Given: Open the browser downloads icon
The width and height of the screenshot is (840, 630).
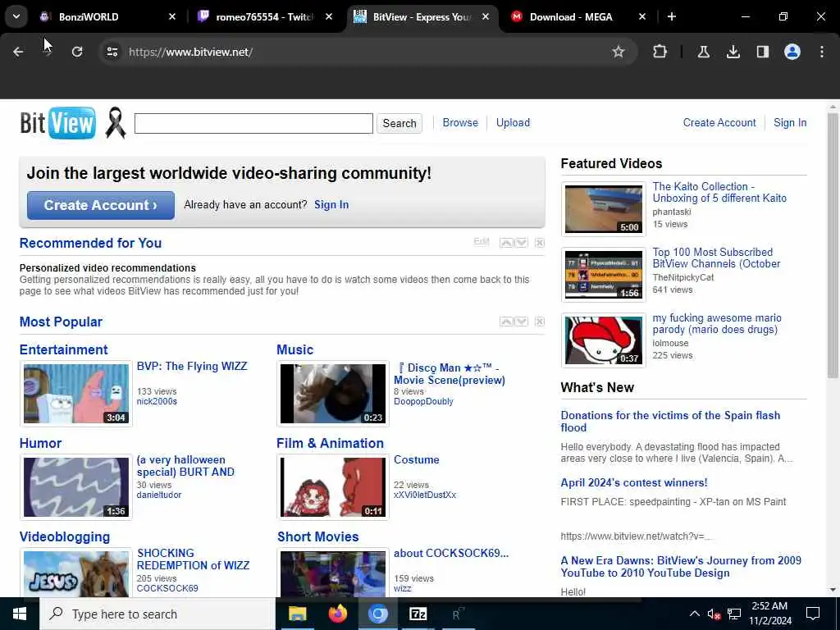Looking at the screenshot, I should click(x=733, y=52).
